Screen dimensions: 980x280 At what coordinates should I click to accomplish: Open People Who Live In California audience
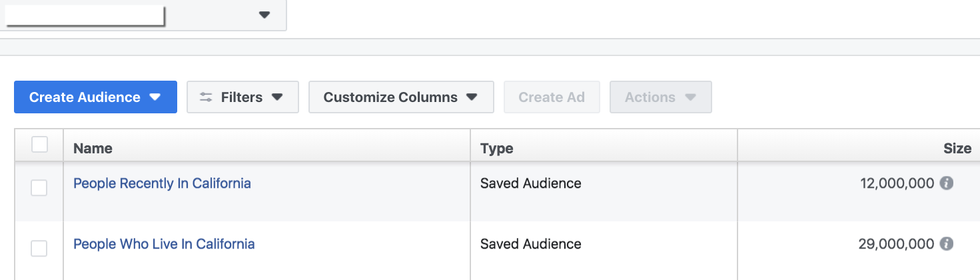pos(164,244)
